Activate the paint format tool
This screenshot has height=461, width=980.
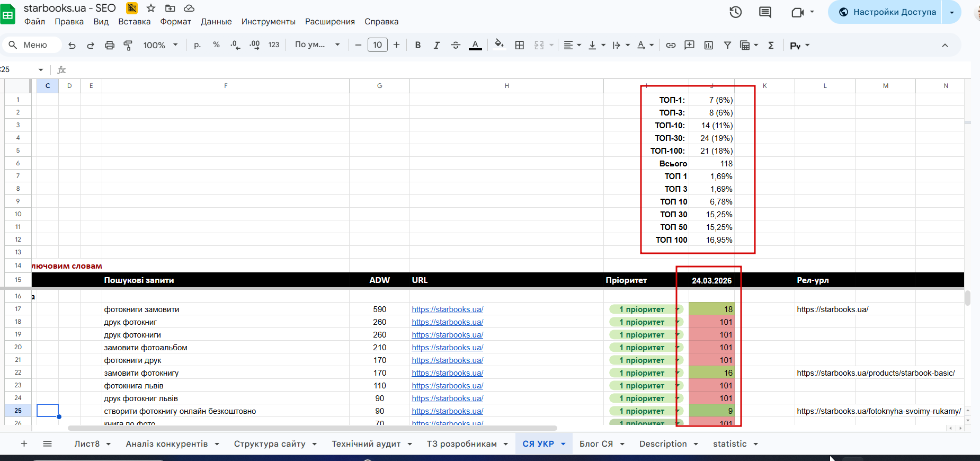[128, 46]
